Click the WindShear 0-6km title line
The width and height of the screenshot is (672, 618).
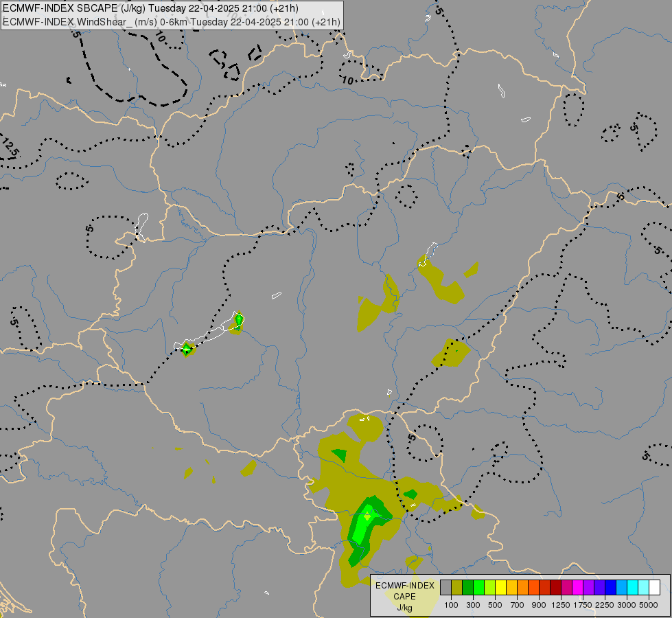[172, 22]
